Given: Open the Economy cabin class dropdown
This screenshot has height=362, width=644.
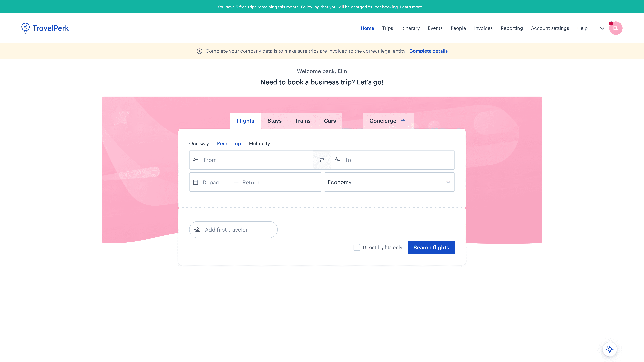Looking at the screenshot, I should click(389, 182).
